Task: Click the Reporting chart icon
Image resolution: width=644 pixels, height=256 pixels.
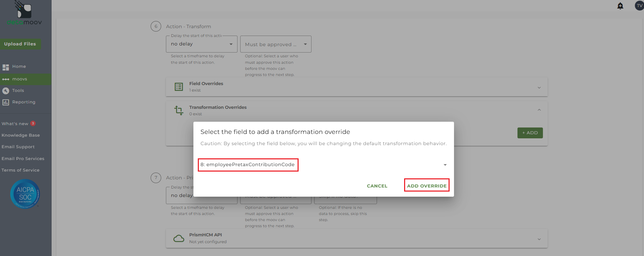Action: tap(6, 102)
